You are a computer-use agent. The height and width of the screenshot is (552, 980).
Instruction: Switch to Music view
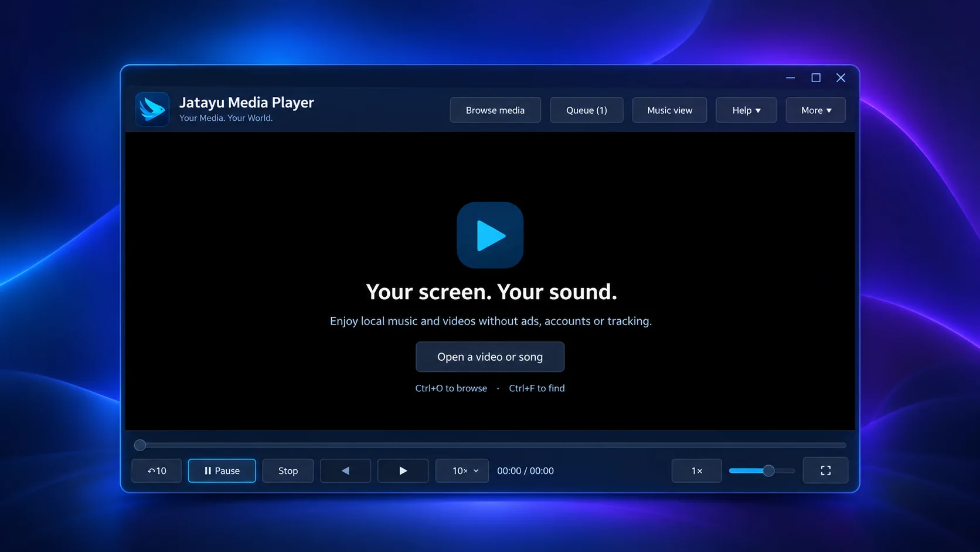tap(669, 110)
